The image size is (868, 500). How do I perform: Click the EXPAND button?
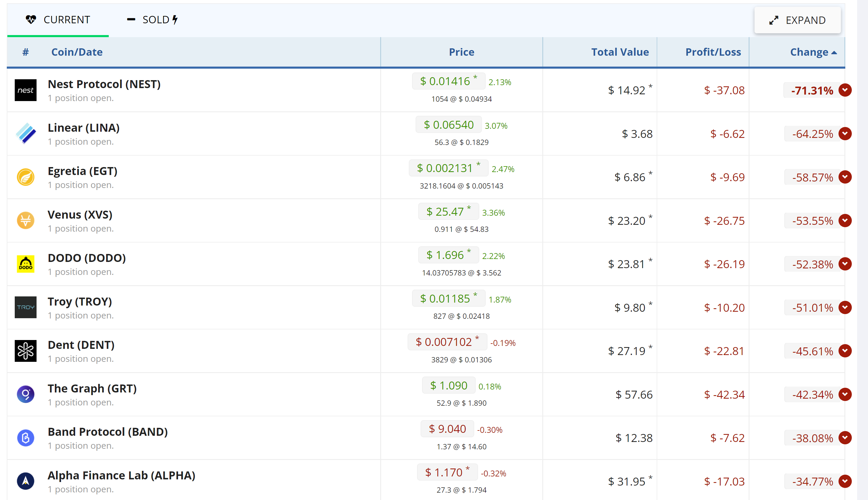coord(798,20)
